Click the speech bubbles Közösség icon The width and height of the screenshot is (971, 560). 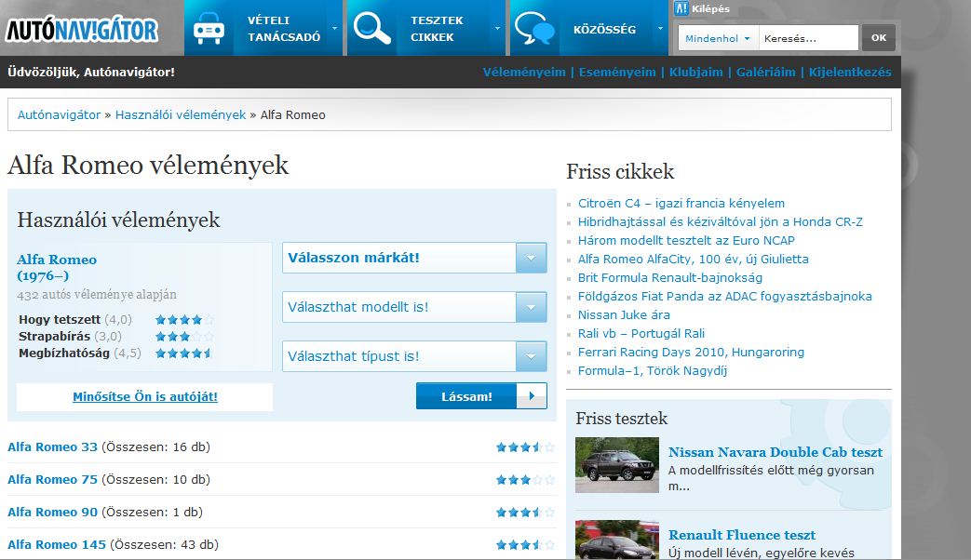(534, 29)
